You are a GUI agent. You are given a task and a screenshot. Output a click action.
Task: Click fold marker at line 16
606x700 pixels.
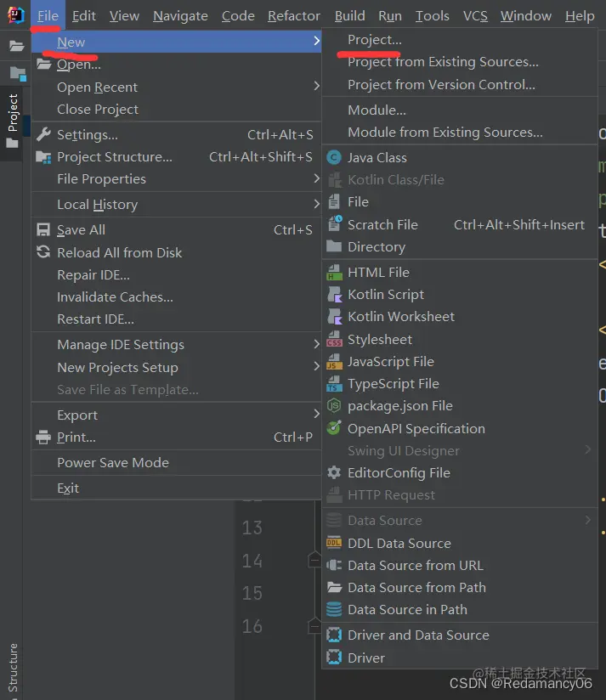click(314, 625)
